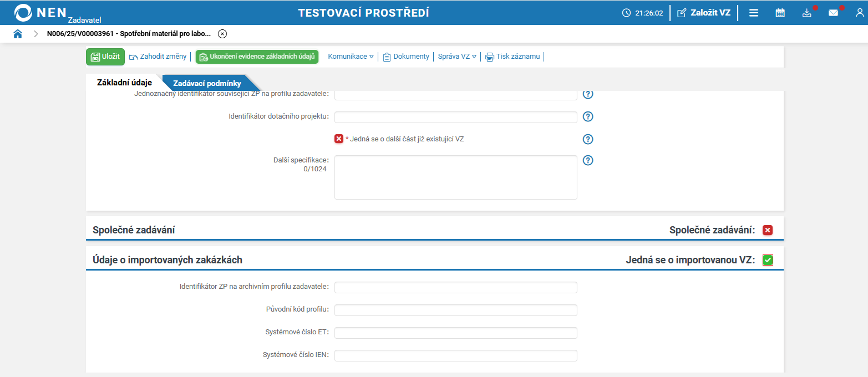
Task: Focus Identifikátor dotačního projektu field
Action: click(x=456, y=117)
